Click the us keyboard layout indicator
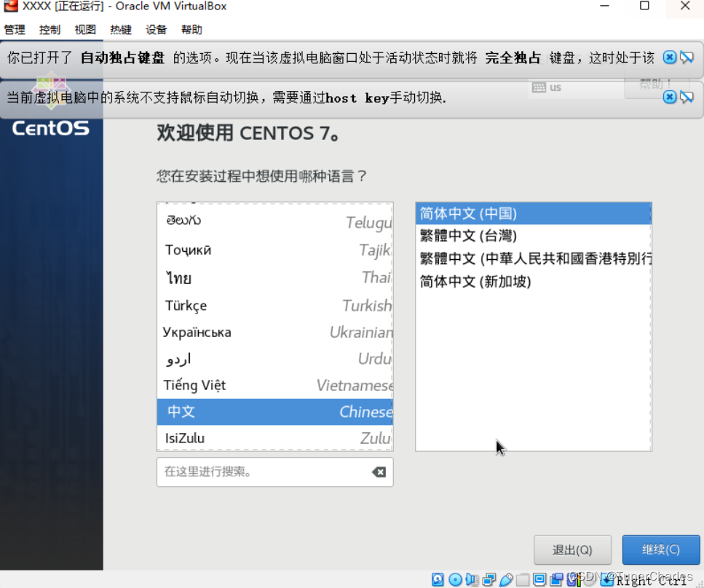Image resolution: width=704 pixels, height=588 pixels. coord(547,87)
